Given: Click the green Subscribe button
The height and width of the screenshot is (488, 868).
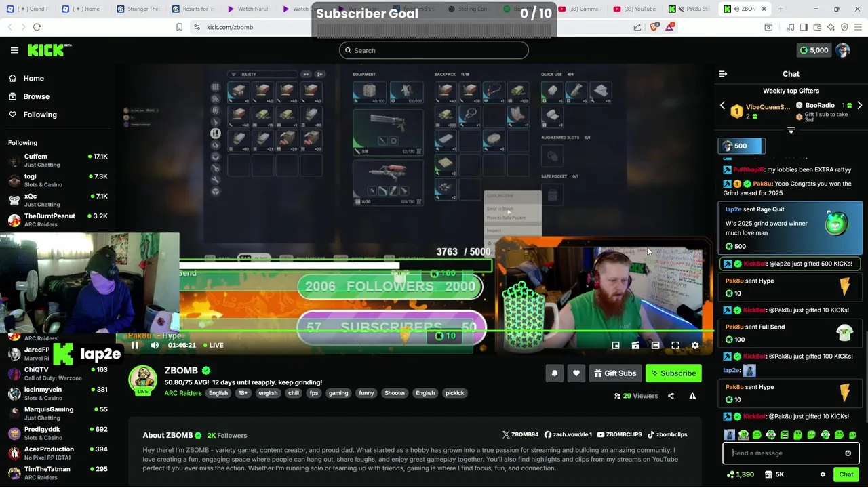Looking at the screenshot, I should point(673,373).
